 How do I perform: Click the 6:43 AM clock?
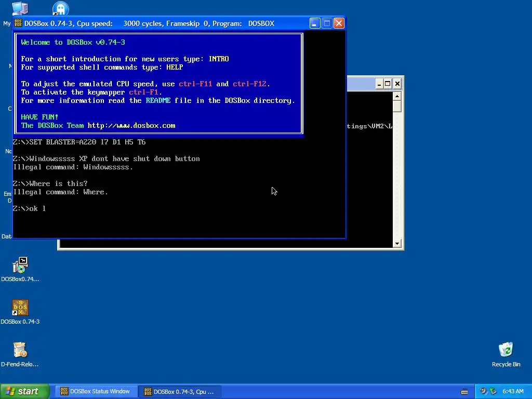513,391
